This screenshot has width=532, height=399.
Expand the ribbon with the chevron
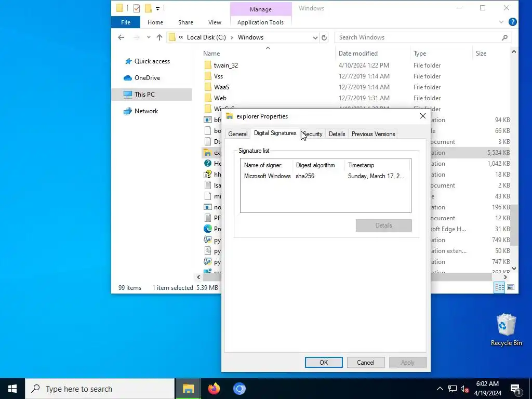[x=501, y=22]
